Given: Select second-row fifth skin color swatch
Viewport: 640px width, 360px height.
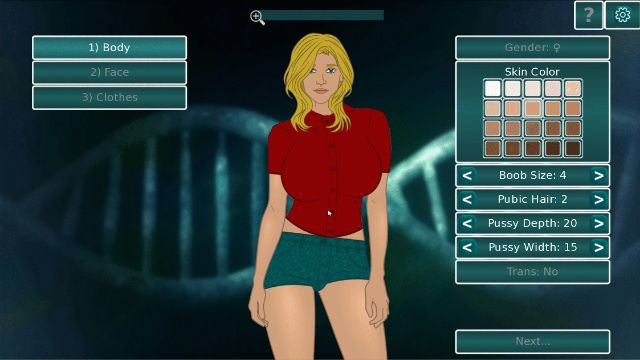Looking at the screenshot, I should point(573,109).
